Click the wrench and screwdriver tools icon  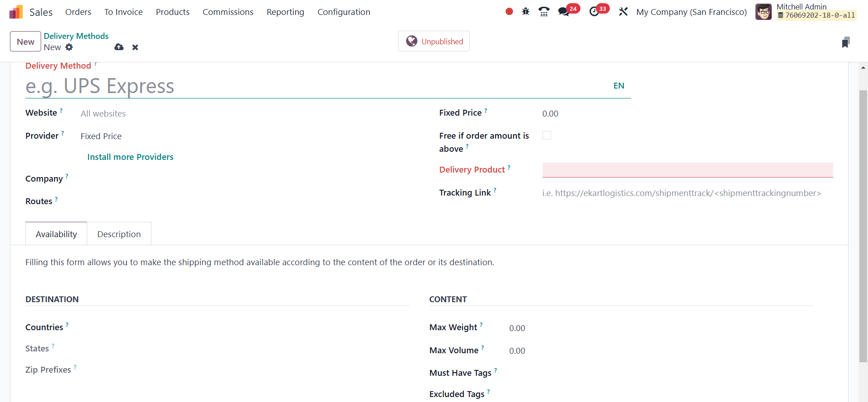623,12
